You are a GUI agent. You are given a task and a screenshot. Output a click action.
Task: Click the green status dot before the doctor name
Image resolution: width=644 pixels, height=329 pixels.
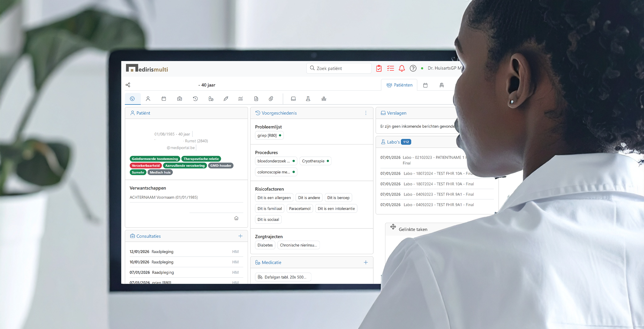point(422,68)
